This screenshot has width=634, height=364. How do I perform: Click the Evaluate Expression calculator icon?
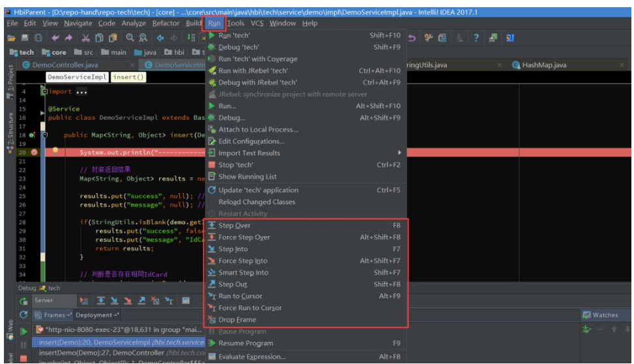pyautogui.click(x=186, y=301)
